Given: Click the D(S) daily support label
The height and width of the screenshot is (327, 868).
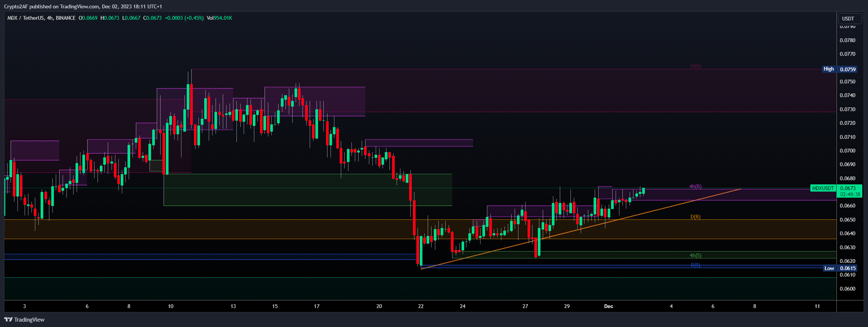Looking at the screenshot, I should click(695, 265).
